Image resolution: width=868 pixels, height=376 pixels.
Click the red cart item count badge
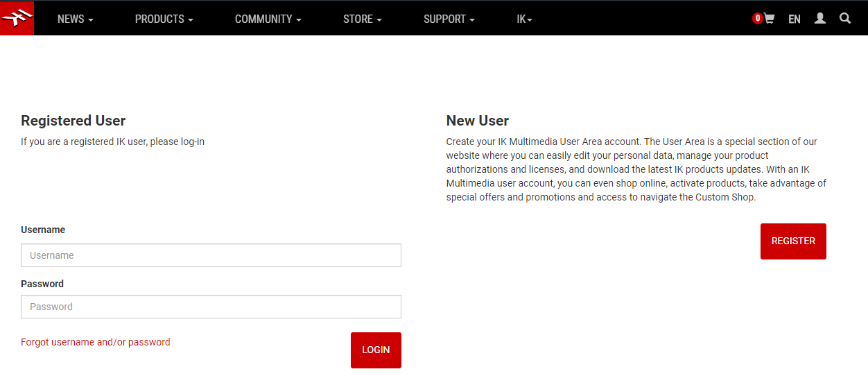758,19
